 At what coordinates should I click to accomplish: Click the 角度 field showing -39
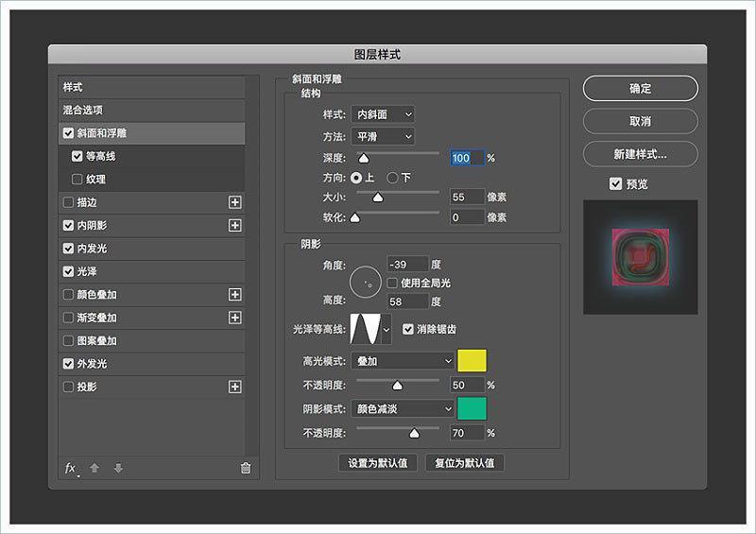407,265
